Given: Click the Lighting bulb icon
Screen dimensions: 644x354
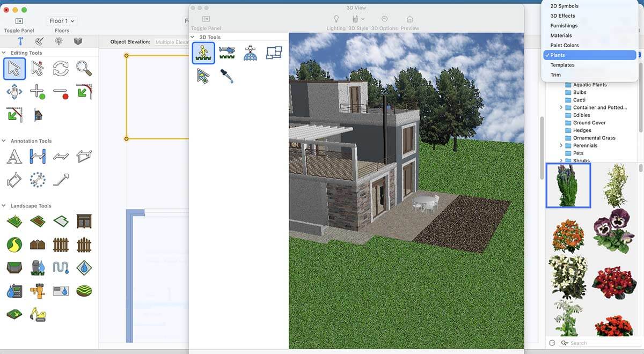Looking at the screenshot, I should click(336, 20).
